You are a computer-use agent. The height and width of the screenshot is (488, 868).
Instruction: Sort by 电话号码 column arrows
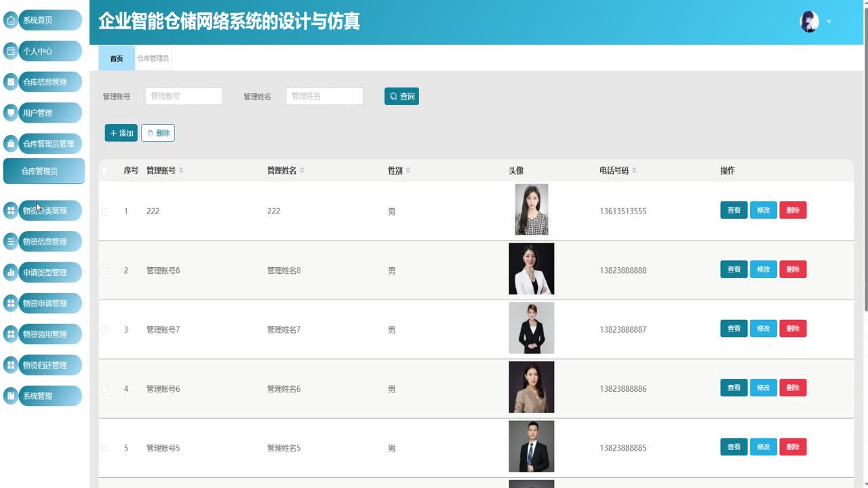(x=634, y=170)
